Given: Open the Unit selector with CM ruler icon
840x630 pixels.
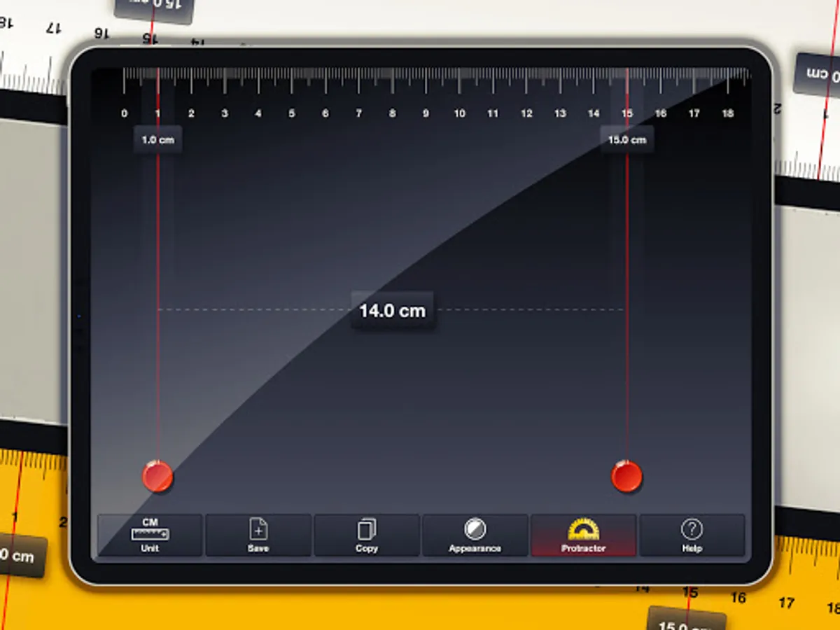Looking at the screenshot, I should [x=150, y=535].
